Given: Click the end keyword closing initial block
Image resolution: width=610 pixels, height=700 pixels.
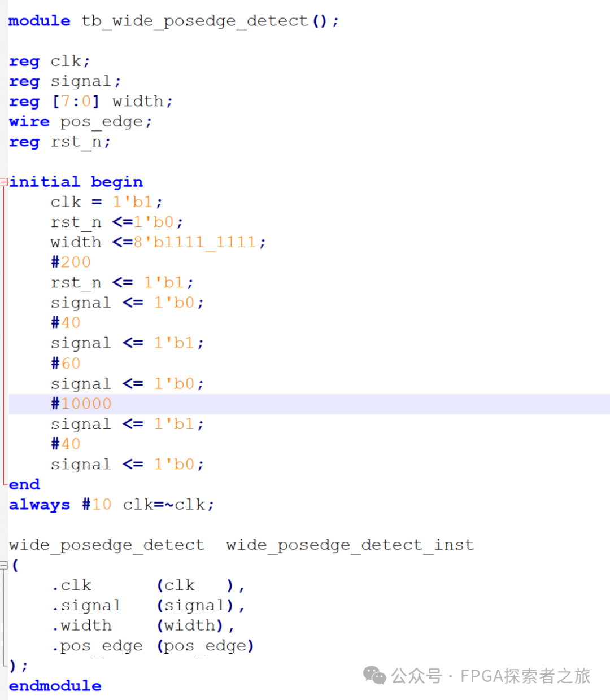Looking at the screenshot, I should pyautogui.click(x=24, y=484).
